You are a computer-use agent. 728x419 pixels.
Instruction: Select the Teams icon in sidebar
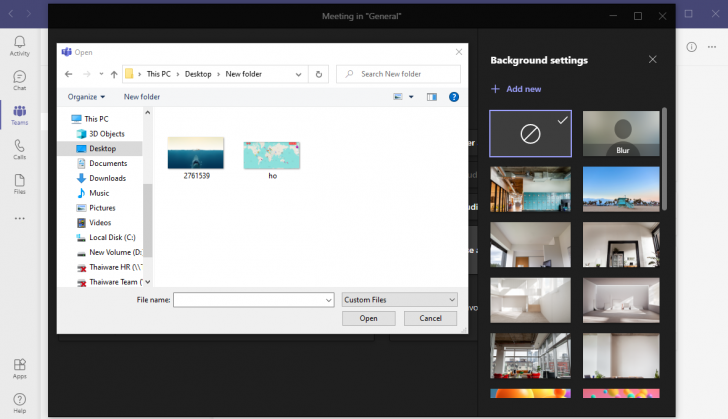tap(20, 115)
